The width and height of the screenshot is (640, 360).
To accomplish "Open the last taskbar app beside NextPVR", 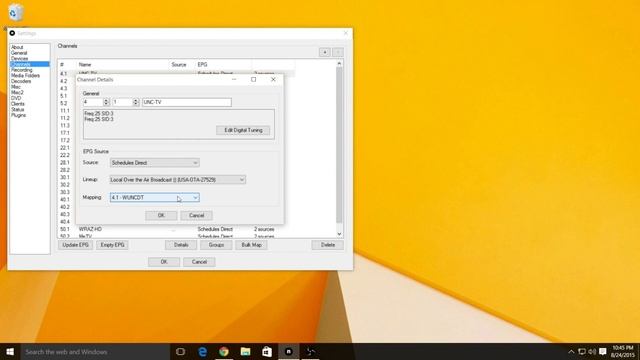I will [311, 351].
